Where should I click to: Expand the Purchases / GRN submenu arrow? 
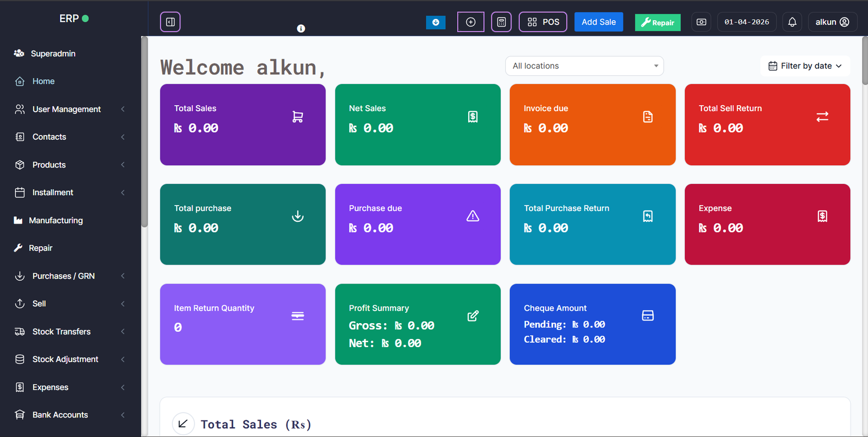click(x=123, y=276)
